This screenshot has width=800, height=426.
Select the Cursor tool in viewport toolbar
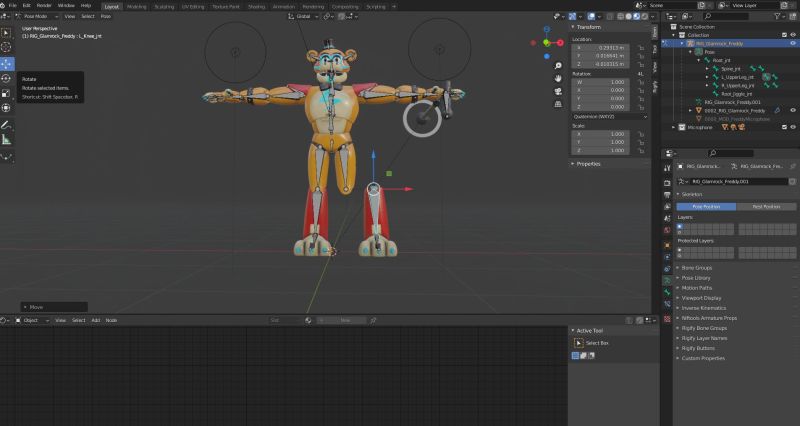(x=6, y=47)
